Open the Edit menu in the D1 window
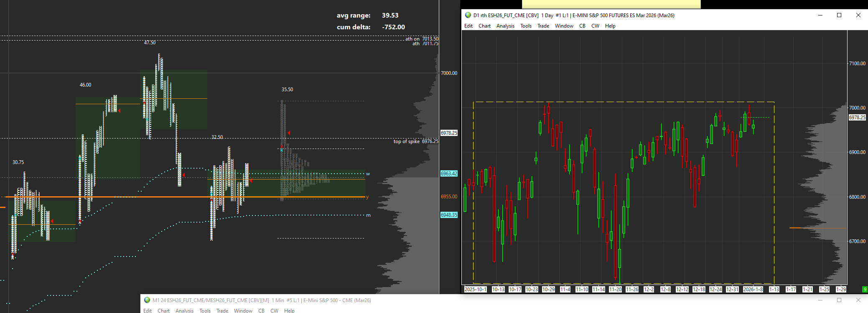 468,26
